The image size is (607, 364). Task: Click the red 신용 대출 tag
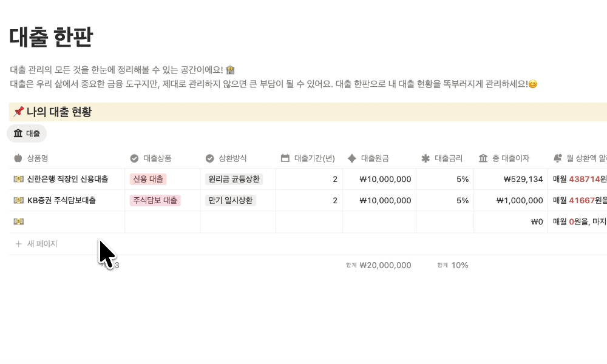[x=148, y=179]
